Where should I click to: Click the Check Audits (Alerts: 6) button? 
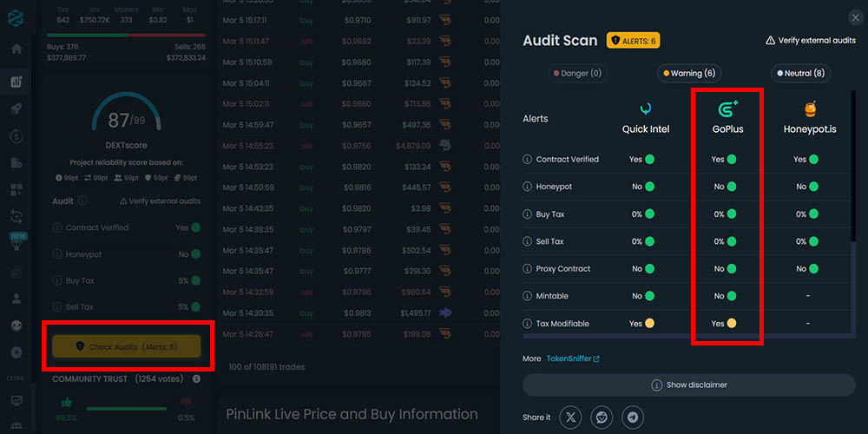[x=126, y=346]
